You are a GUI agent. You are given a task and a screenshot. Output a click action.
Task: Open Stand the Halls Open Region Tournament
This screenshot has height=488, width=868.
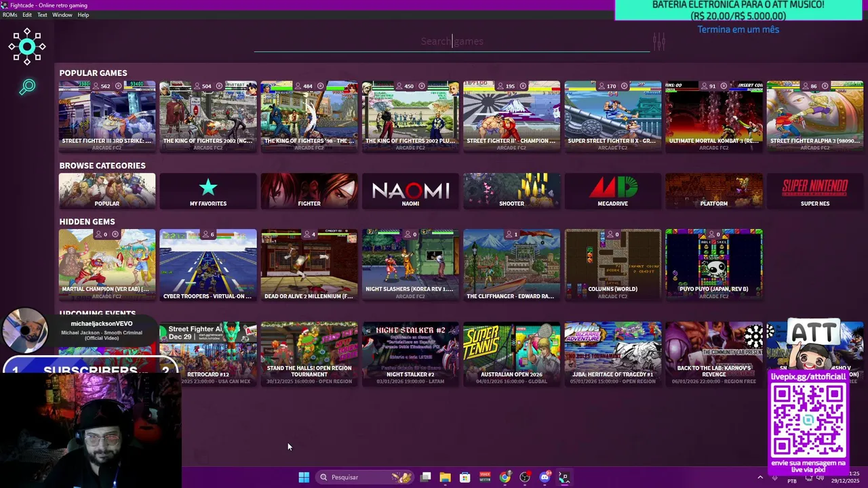309,354
